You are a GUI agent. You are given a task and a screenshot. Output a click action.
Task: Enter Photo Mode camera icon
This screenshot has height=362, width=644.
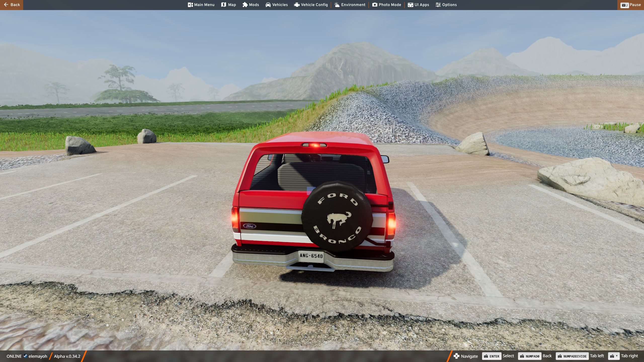375,5
